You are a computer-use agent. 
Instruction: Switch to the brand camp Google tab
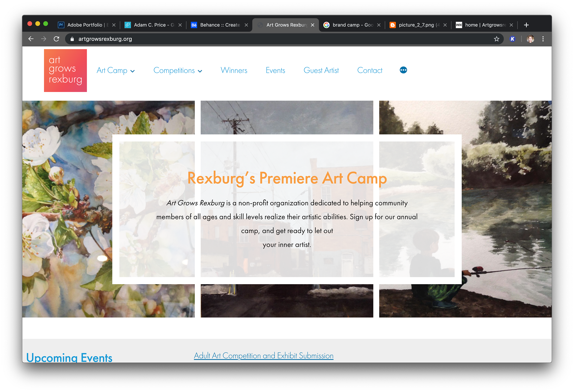coord(352,25)
